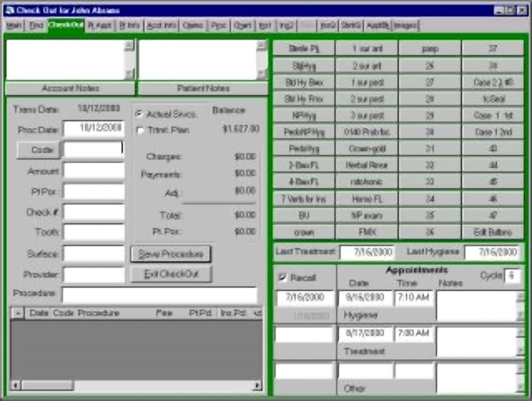
Task: Click the Exit CheckOut button
Action: (x=171, y=274)
